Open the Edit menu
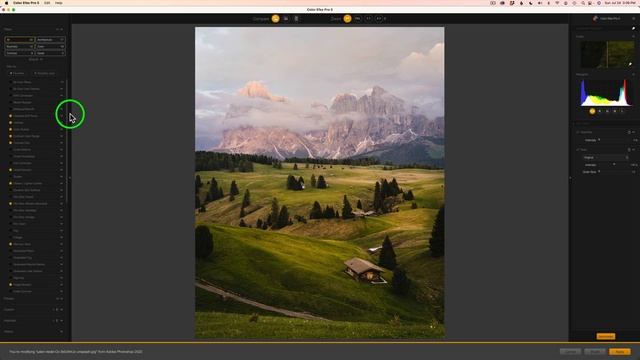This screenshot has height=360, width=640. point(47,3)
